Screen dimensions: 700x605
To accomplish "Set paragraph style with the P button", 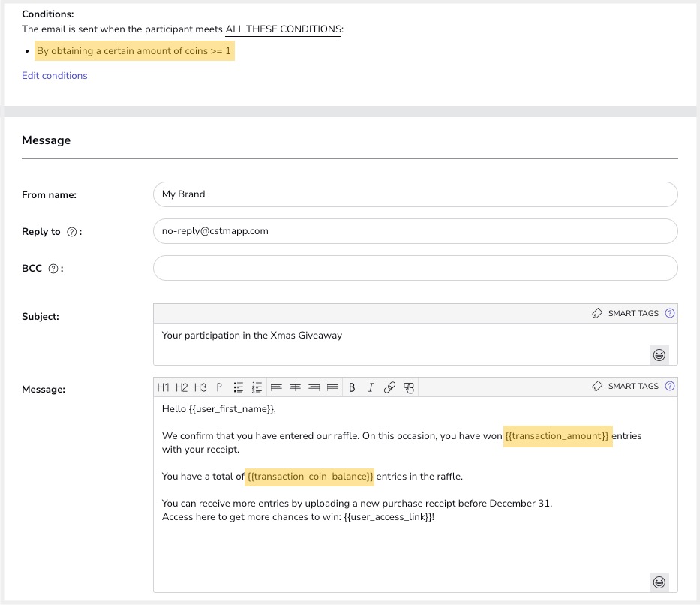I will pos(219,387).
